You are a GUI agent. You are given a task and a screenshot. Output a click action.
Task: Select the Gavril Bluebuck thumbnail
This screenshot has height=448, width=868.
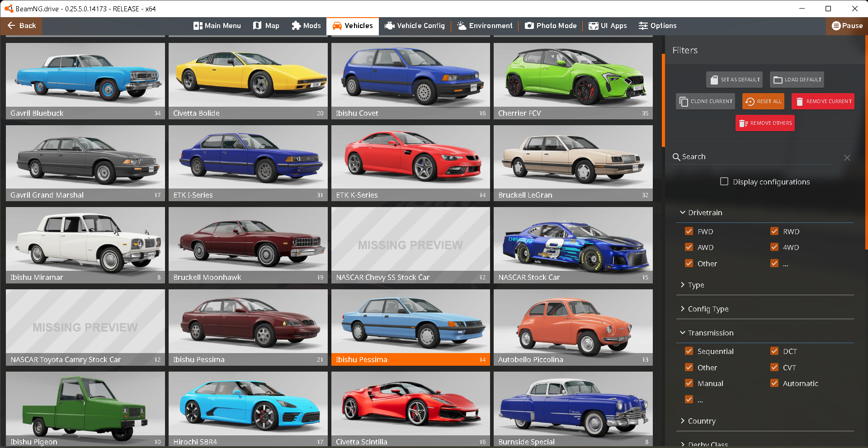coord(85,81)
